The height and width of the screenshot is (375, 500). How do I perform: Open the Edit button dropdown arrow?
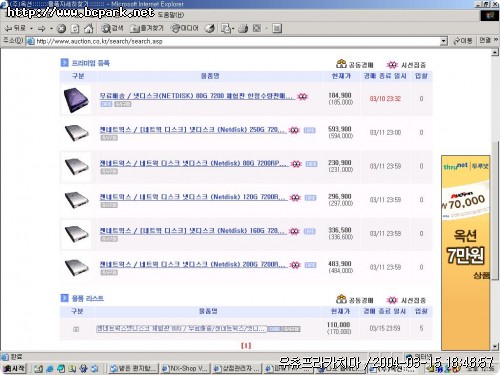click(267, 29)
